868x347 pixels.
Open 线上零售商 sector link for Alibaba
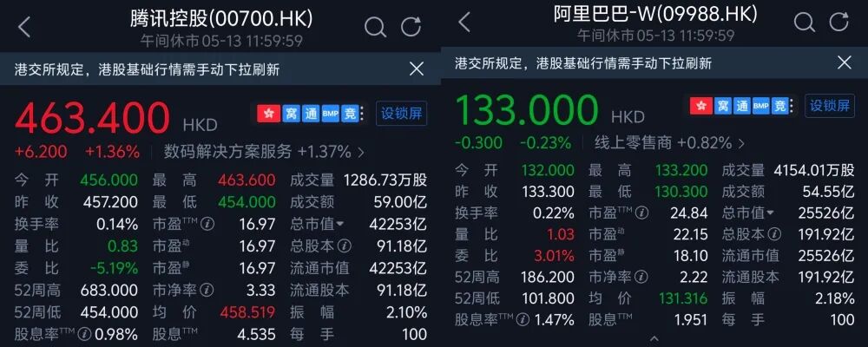670,143
